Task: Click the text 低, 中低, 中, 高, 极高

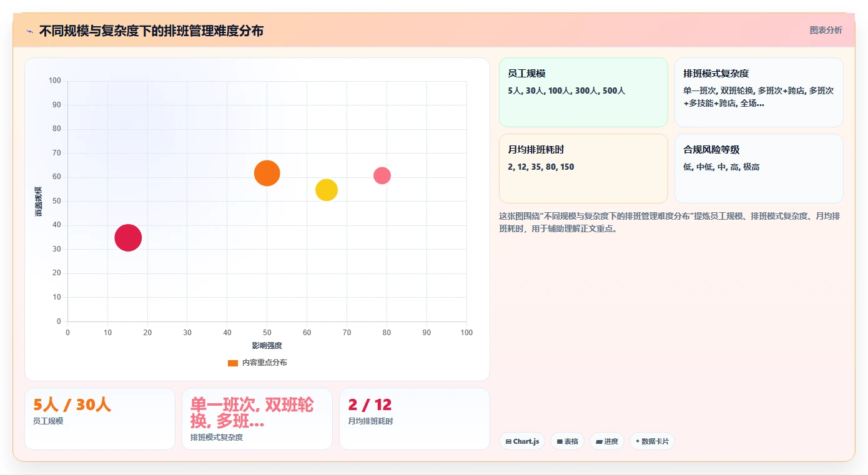Action: (x=721, y=167)
